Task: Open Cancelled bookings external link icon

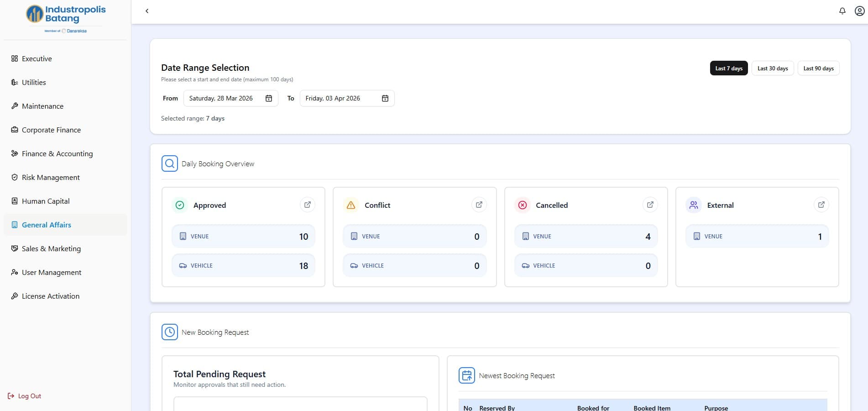Action: click(x=650, y=205)
